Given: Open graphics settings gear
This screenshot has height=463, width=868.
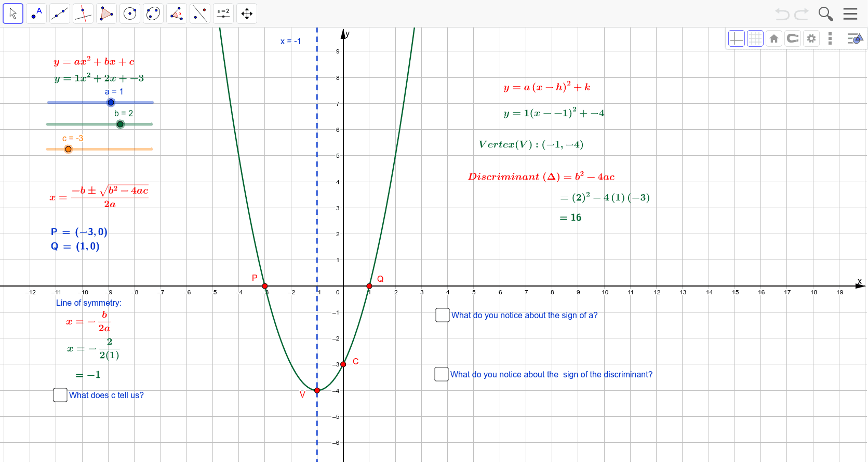Looking at the screenshot, I should coord(811,38).
